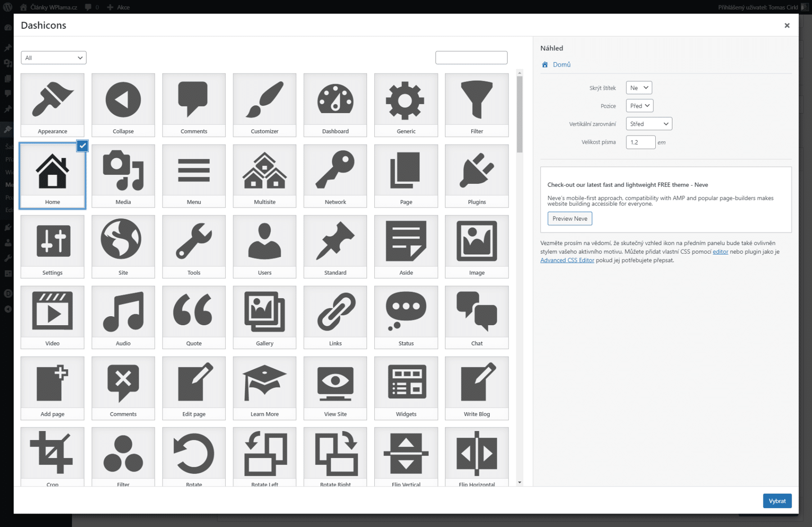Pick the Add page icon
The image size is (812, 527).
[52, 388]
